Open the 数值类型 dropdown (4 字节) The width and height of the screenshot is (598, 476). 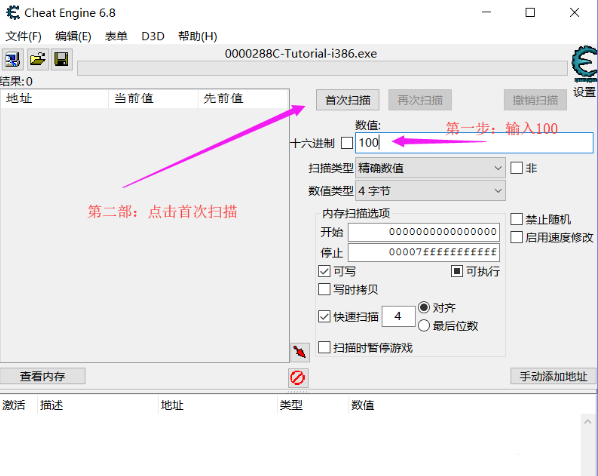(x=430, y=191)
